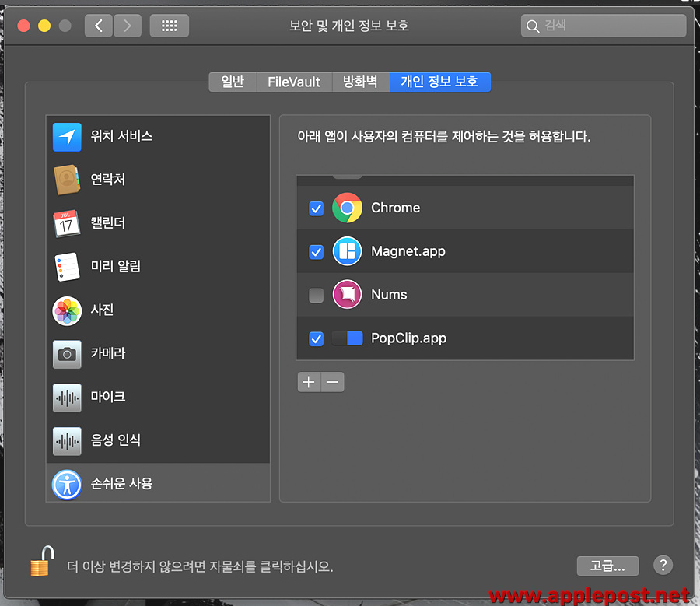Select the 음성 인식 label
This screenshot has height=606, width=700.
[x=116, y=440]
